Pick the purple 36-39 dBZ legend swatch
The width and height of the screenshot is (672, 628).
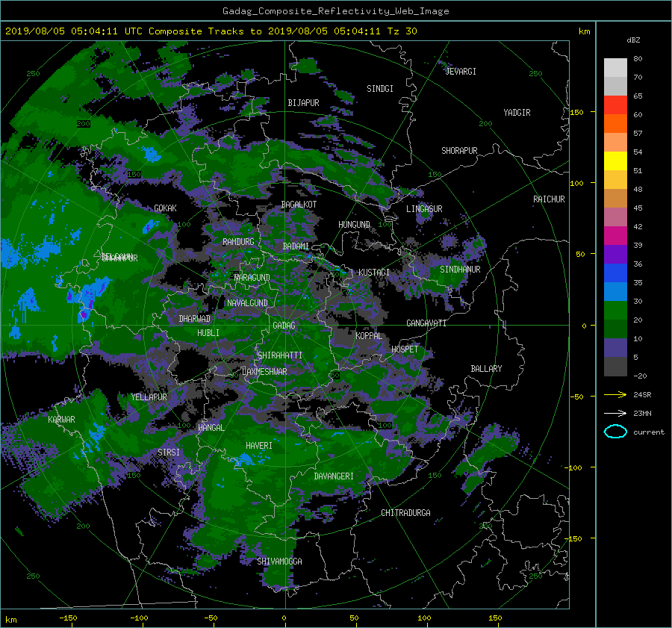[x=615, y=255]
